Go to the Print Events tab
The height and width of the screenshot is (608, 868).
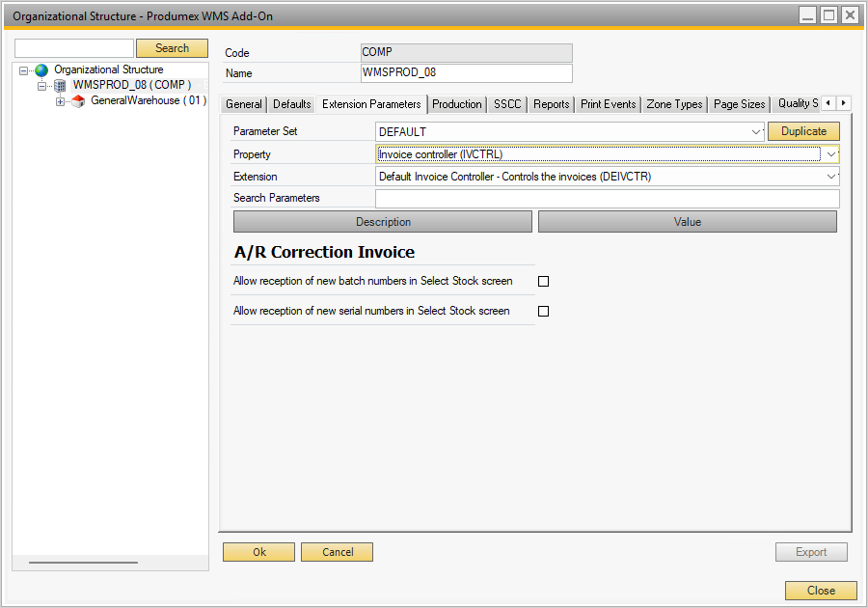608,104
